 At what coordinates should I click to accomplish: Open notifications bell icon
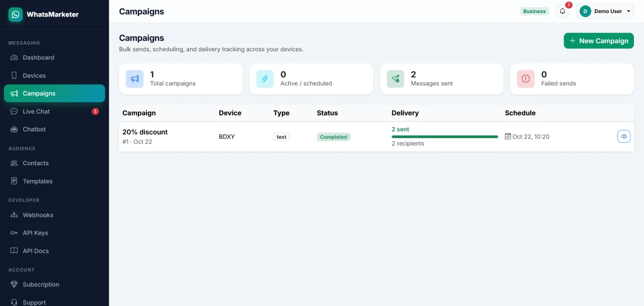[562, 11]
